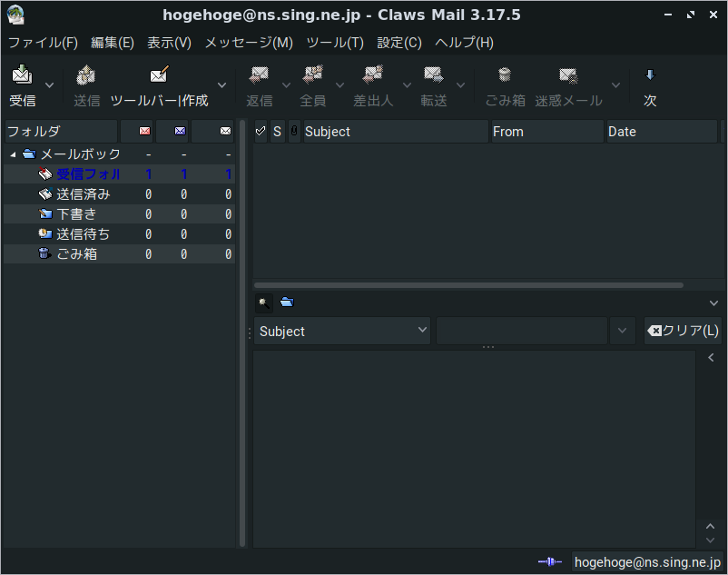Click the down chevron at quick search bar's right end

click(x=713, y=303)
